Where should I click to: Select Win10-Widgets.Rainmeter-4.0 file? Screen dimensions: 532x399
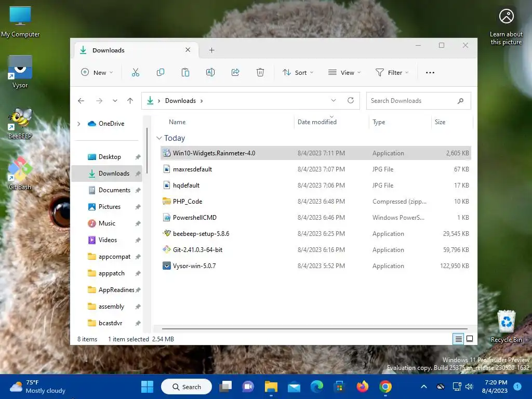point(315,153)
